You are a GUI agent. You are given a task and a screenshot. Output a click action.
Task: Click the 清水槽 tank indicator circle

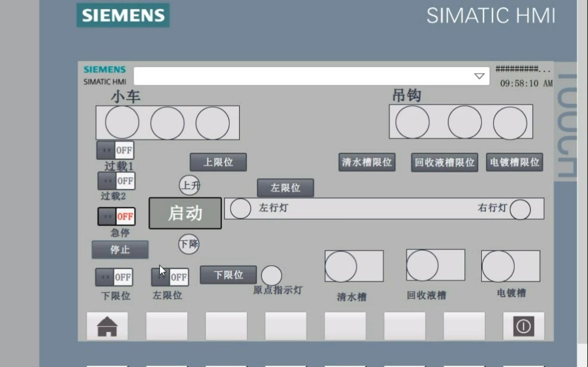tap(341, 266)
